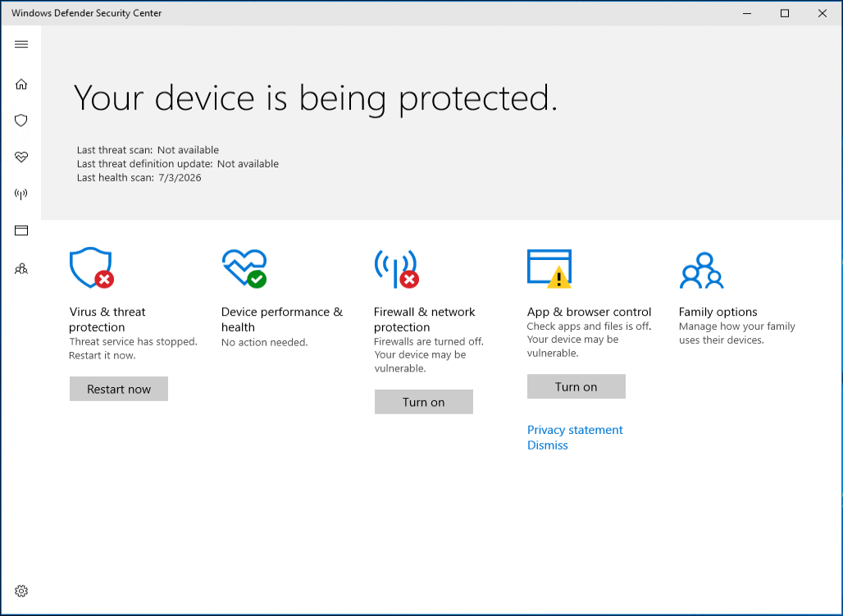
Task: Click 'Your device is being protected.' headline
Action: click(x=316, y=98)
